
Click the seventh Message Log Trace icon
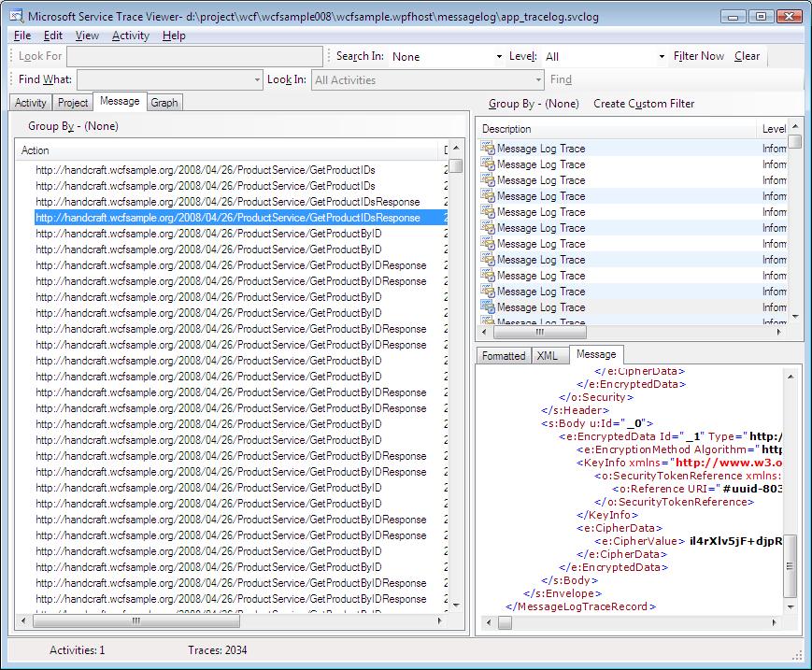point(488,243)
